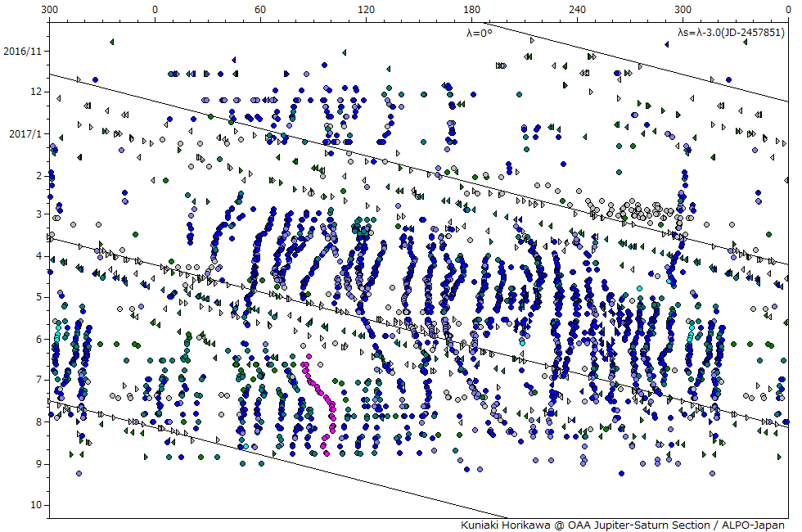802x532 pixels.
Task: Click the "3" month label on date axis
Action: (39, 214)
